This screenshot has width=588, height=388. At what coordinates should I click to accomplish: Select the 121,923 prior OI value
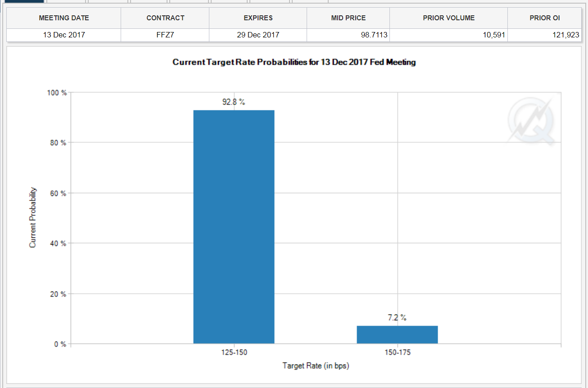click(566, 35)
